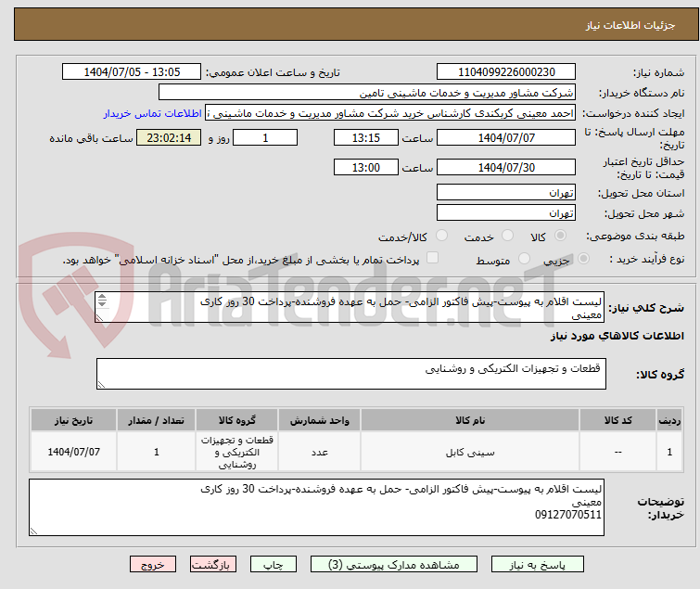Click the resize handle of goods group box

(x=101, y=385)
